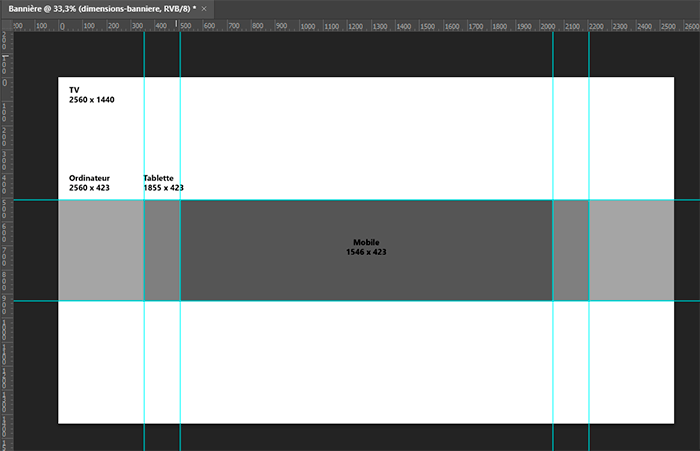Click the Mobile 1546 x 423 label
Viewport: 700px width, 451px height.
click(x=366, y=247)
